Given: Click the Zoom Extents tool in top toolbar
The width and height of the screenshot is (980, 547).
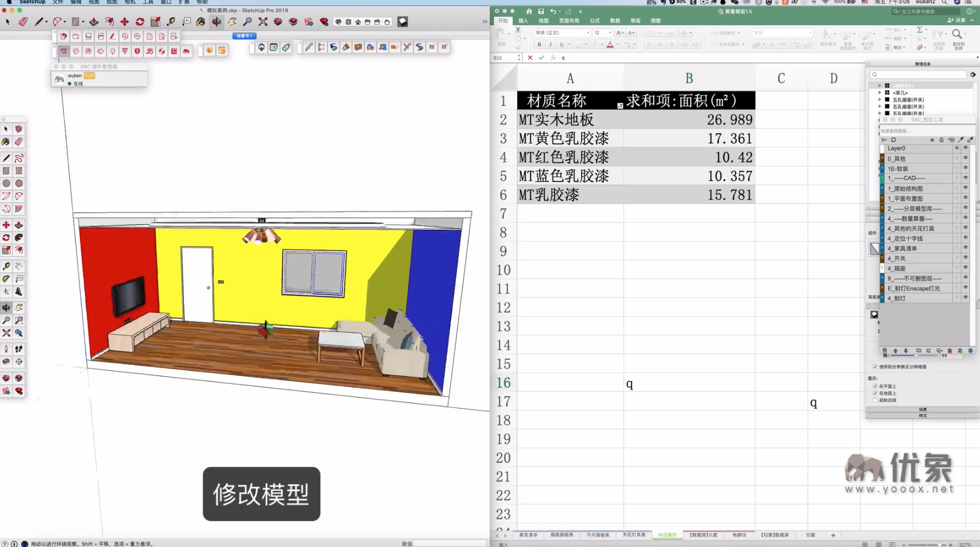Looking at the screenshot, I should pos(263,22).
